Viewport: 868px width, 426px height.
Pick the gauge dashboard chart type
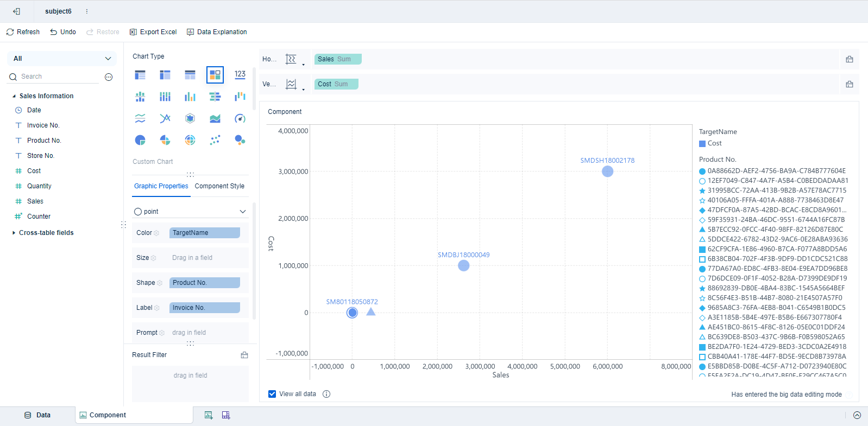tap(240, 118)
